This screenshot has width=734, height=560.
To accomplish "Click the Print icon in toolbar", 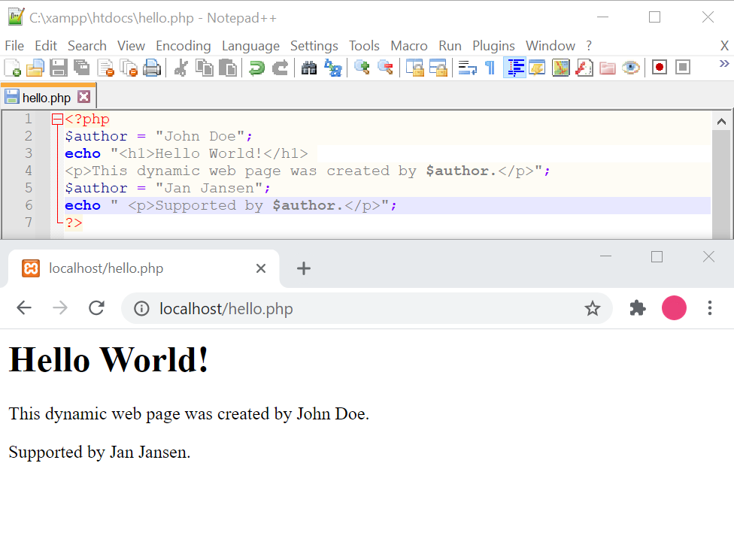I will [x=152, y=68].
